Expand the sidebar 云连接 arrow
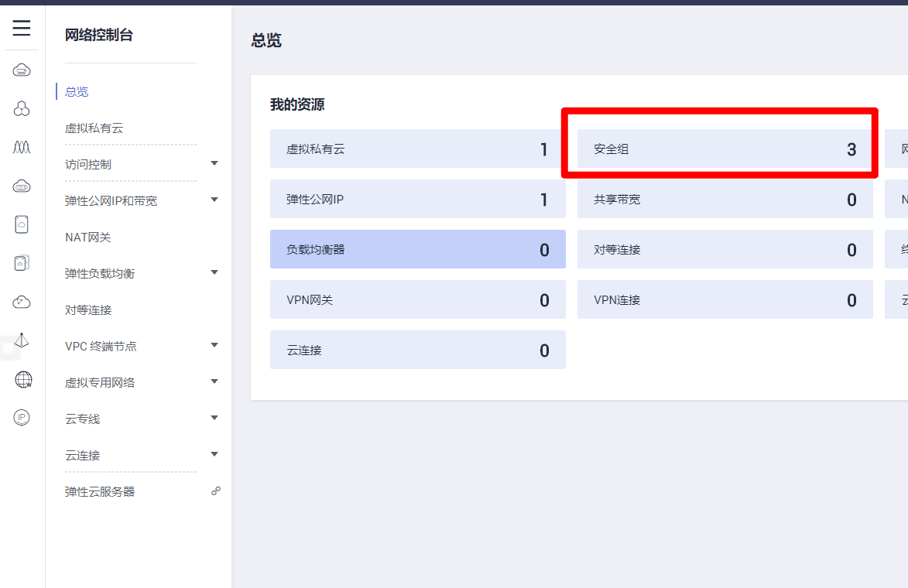Screen dimensions: 908x588 point(214,455)
